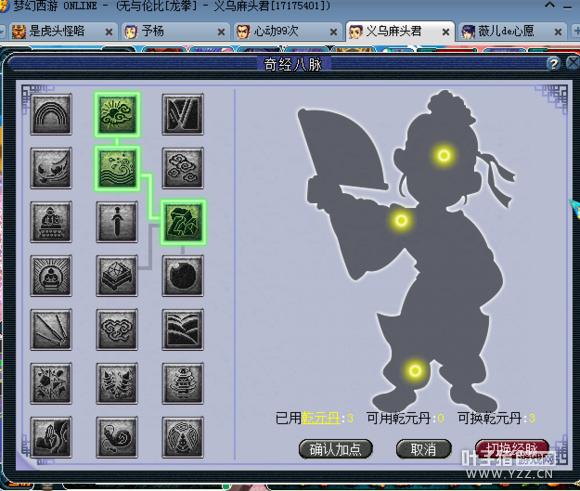580x491 pixels.
Task: Select the jagged rocks mountain skill icon
Action: tap(51, 437)
